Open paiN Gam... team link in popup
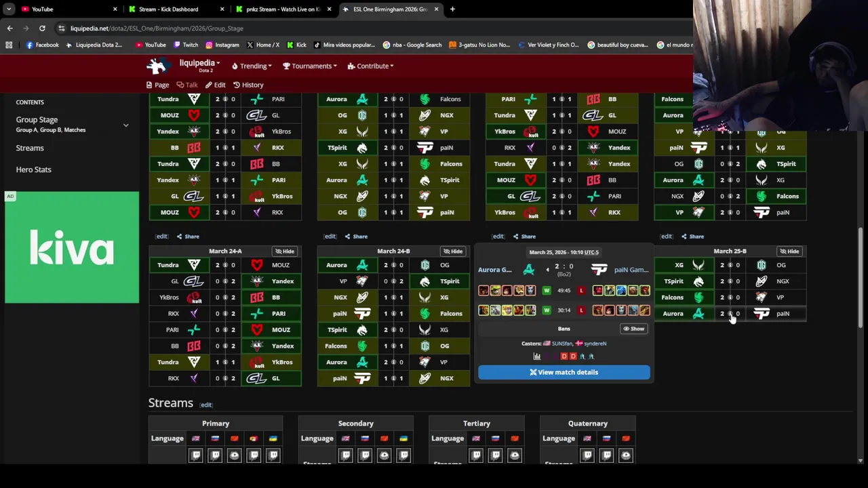This screenshot has height=488, width=868. pyautogui.click(x=631, y=270)
